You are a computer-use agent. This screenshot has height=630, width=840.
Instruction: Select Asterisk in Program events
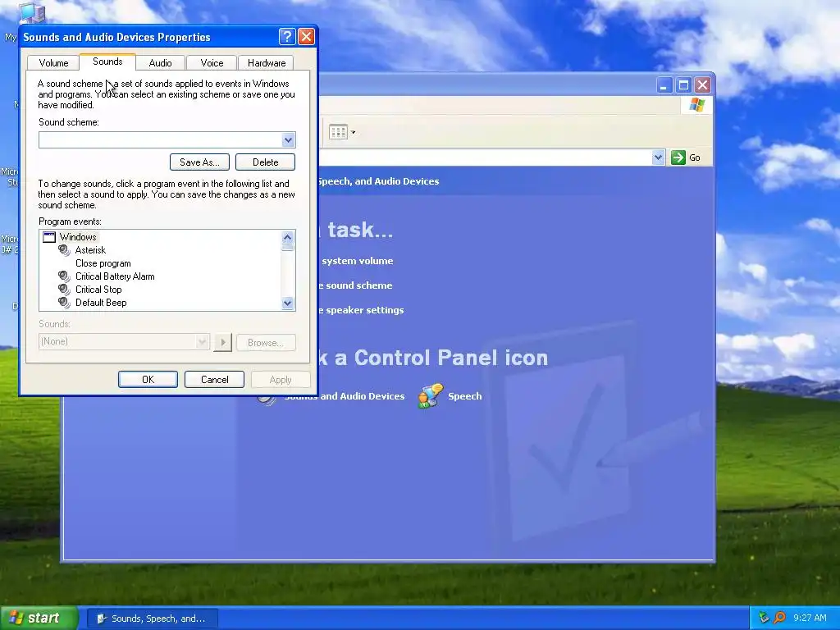tap(90, 250)
